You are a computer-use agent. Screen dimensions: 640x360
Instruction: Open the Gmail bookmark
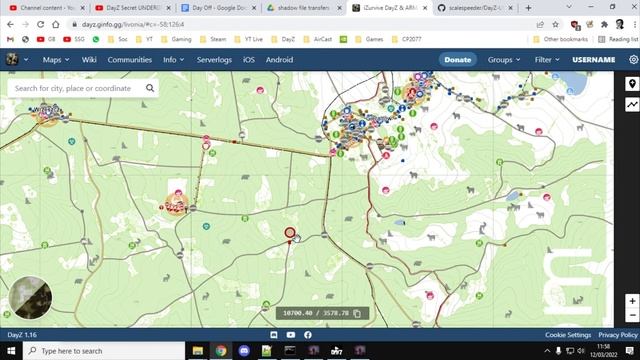[10, 39]
